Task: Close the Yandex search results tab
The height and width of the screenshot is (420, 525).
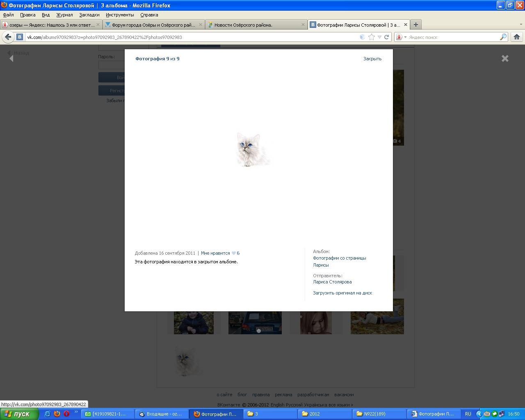Action: [98, 25]
